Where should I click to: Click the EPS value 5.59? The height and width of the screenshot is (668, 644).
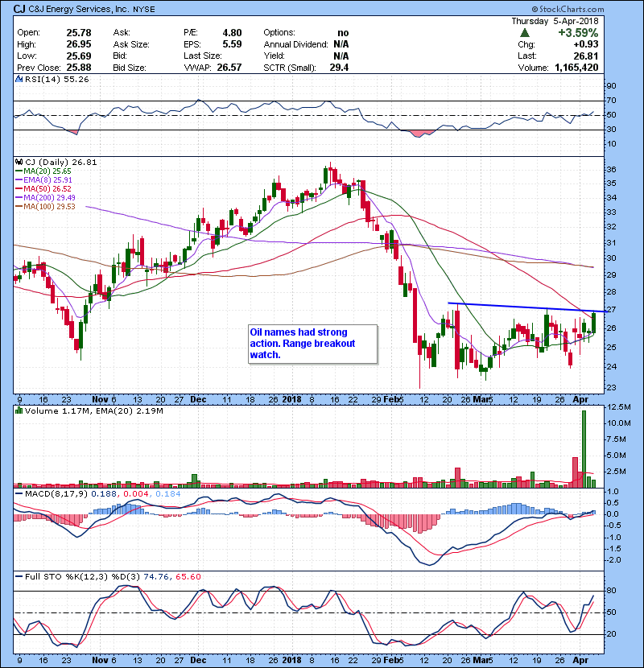[233, 44]
